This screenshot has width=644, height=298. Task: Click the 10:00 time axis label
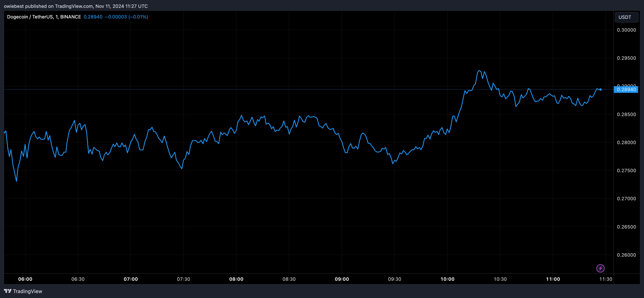coord(447,279)
